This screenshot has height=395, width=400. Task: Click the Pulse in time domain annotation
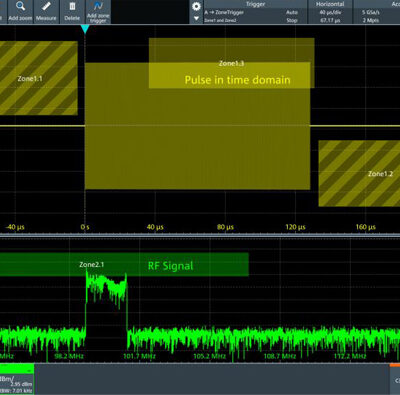[x=237, y=80]
